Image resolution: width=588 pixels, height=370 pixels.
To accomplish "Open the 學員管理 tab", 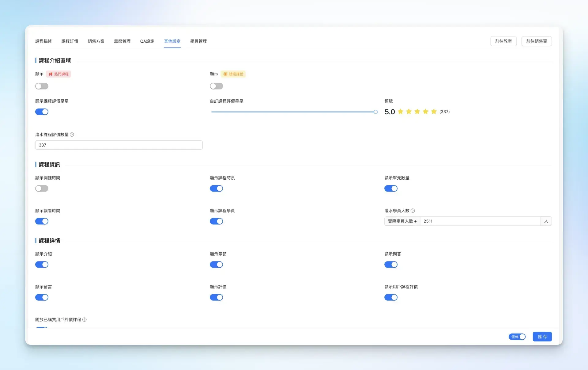I will (198, 41).
